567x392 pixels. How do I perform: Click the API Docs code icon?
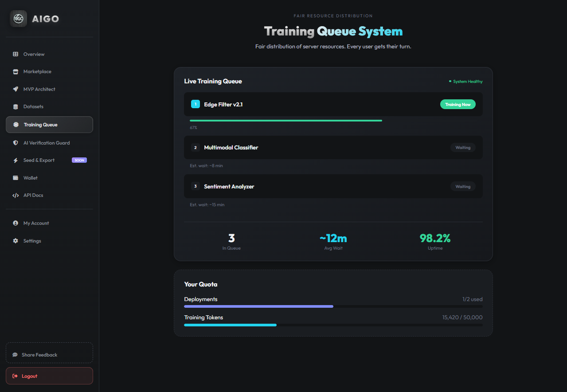[16, 195]
